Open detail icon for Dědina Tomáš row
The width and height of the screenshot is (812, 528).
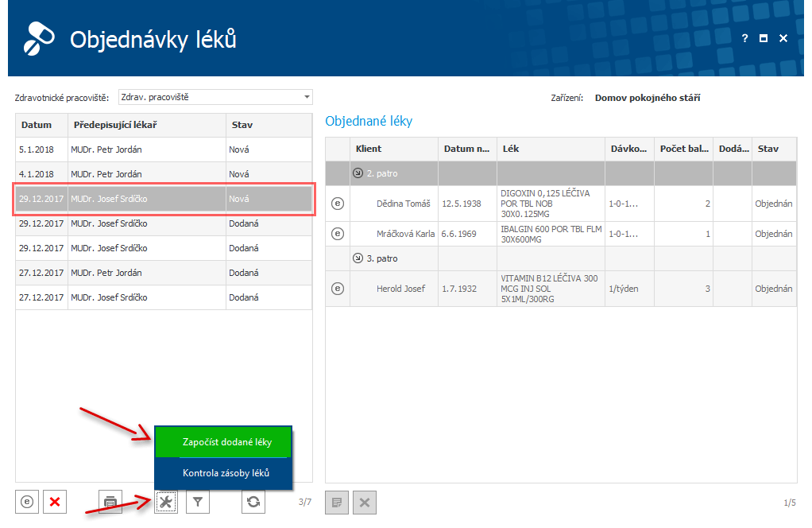338,204
